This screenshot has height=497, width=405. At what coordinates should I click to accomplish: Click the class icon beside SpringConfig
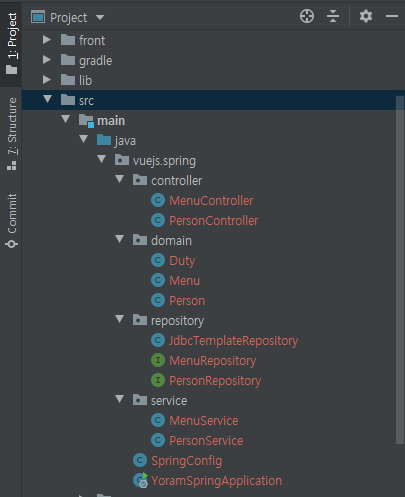pyautogui.click(x=140, y=460)
